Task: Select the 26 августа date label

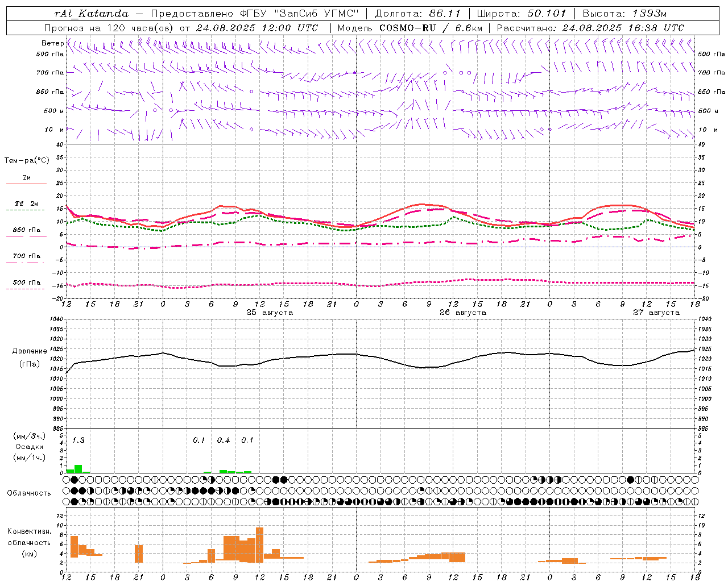Action: tap(463, 313)
